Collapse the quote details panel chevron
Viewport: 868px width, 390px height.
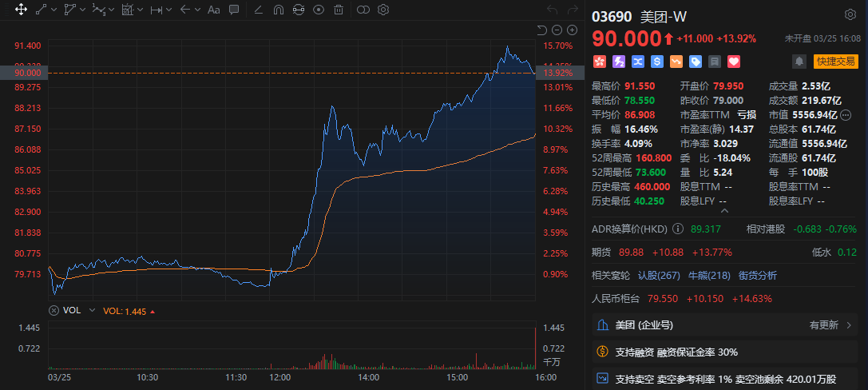724,211
